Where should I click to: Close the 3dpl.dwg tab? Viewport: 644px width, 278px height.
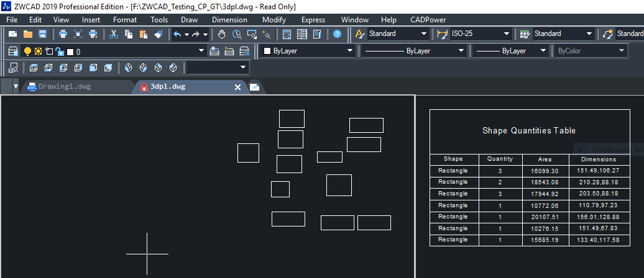click(x=237, y=87)
